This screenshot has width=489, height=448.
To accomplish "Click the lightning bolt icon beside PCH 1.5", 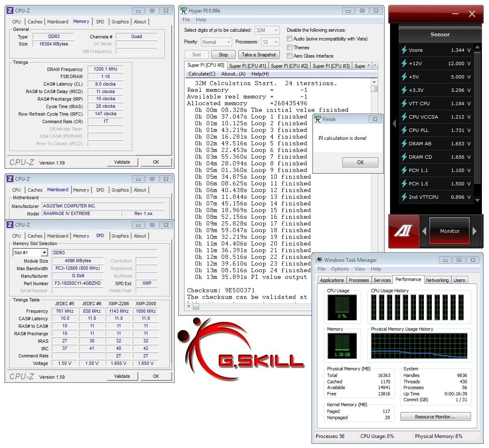I will click(404, 184).
